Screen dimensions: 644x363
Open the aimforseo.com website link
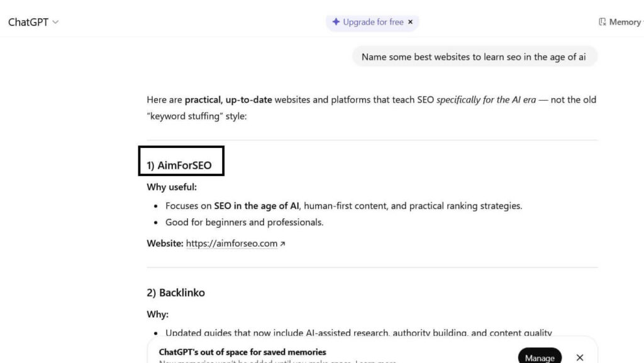pos(231,243)
